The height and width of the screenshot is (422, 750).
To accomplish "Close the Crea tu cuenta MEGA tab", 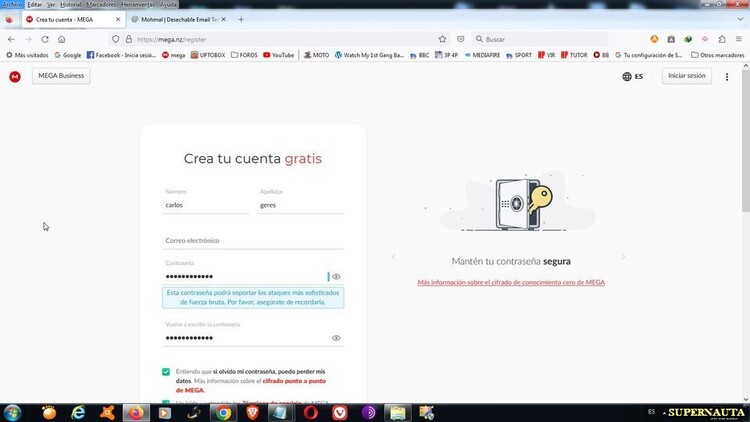I will (x=118, y=20).
